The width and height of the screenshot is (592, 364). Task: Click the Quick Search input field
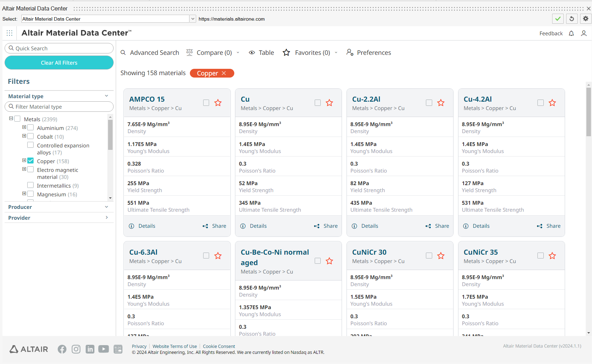coord(59,48)
